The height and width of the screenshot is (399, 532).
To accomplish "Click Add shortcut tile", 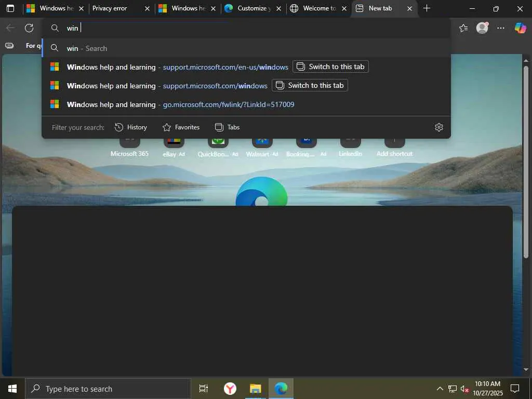I will tap(395, 148).
